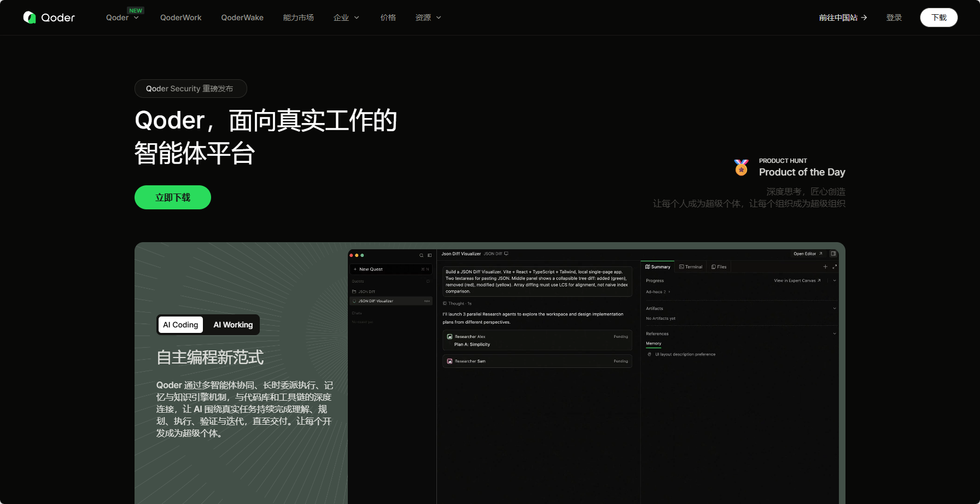Click the Qoder logo in the header
The height and width of the screenshot is (504, 980).
(49, 17)
